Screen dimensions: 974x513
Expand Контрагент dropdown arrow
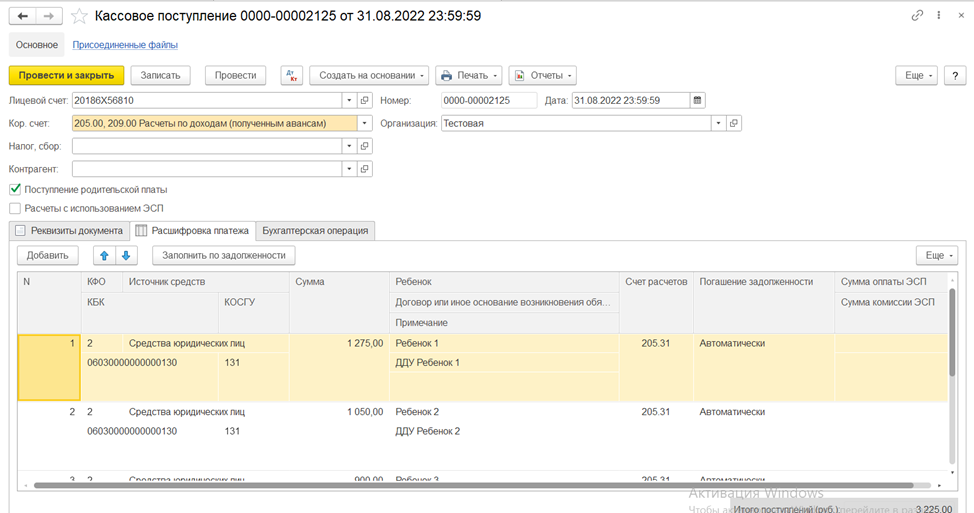coord(349,168)
